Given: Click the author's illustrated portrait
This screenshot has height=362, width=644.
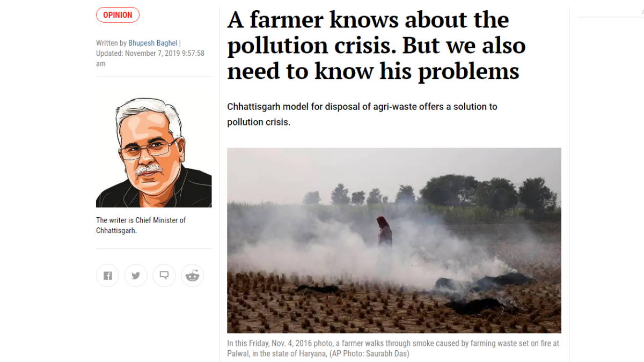Looking at the screenshot, I should pos(153,152).
